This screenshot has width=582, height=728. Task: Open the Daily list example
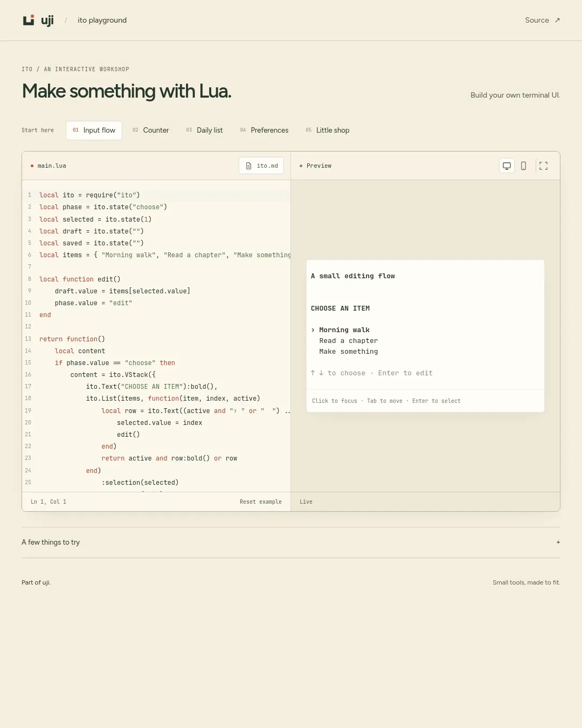tap(204, 131)
